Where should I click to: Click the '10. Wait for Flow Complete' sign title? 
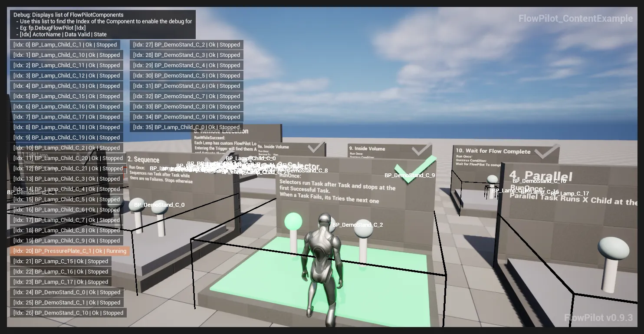pyautogui.click(x=493, y=151)
